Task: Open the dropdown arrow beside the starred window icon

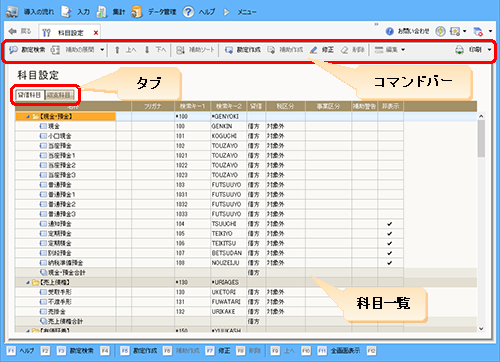Action: click(x=464, y=31)
